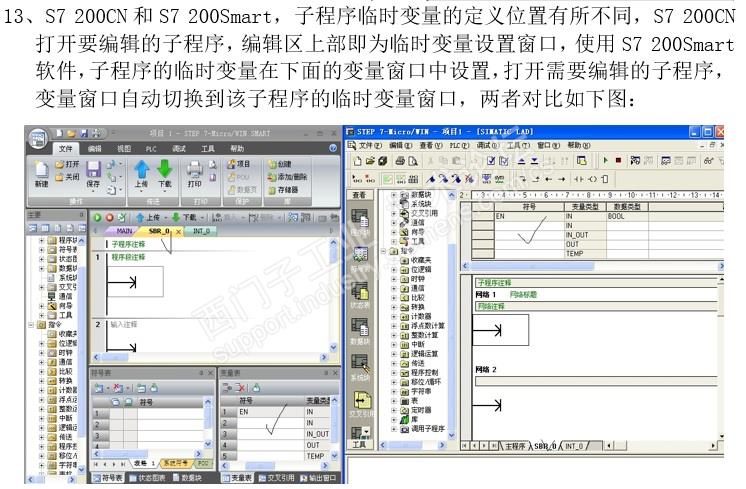
Task: Open the 文件 ribbon tab in SMART window
Action: 66,148
